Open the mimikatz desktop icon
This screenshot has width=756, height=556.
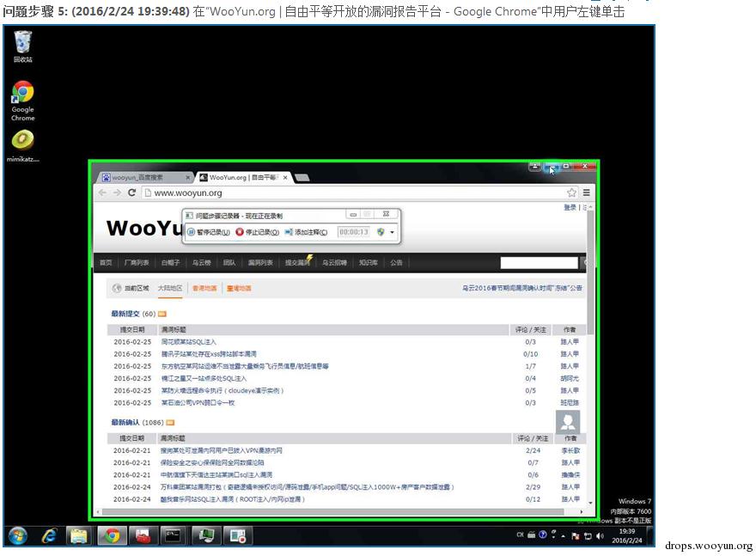pyautogui.click(x=22, y=146)
